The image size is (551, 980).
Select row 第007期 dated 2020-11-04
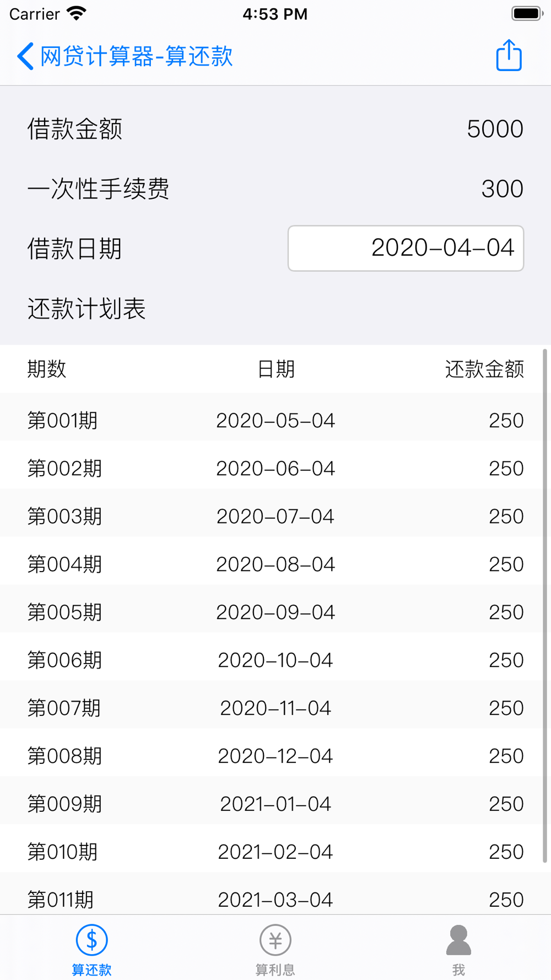[x=272, y=708]
